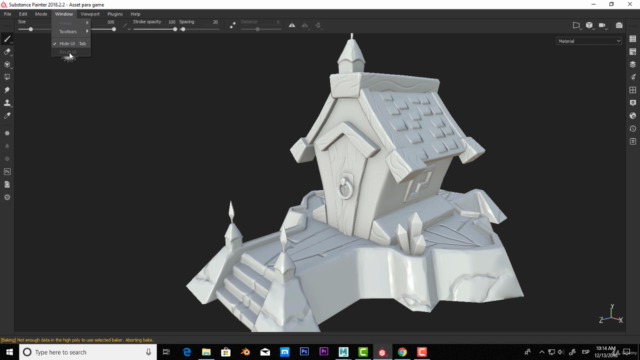Choose Reset UI in the Window menu
The width and height of the screenshot is (640, 360).
[71, 52]
